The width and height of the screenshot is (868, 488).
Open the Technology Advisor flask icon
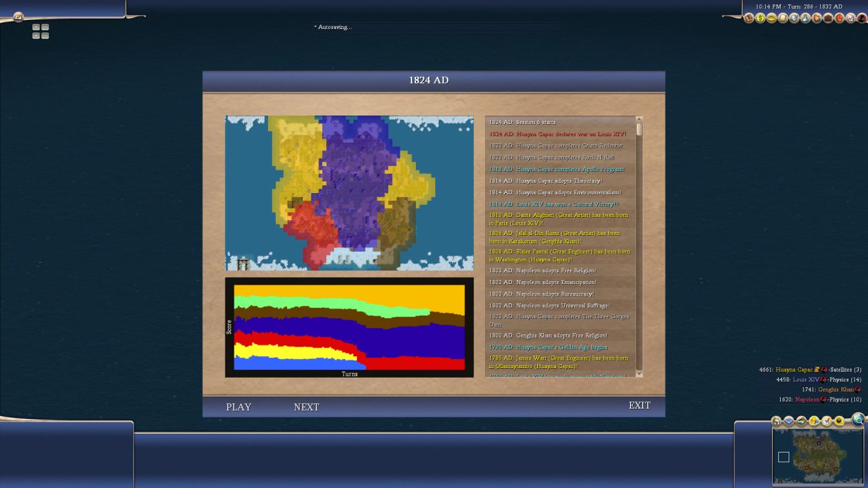point(805,18)
